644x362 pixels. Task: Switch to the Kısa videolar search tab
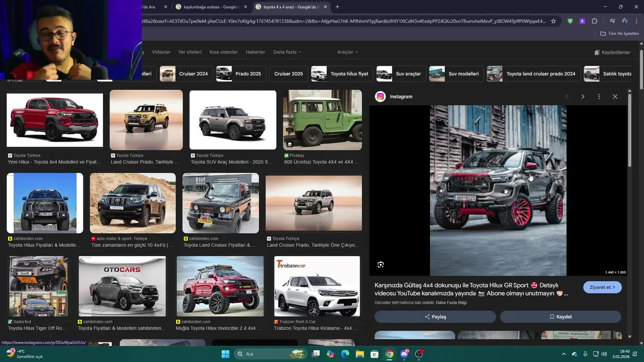pos(223,52)
